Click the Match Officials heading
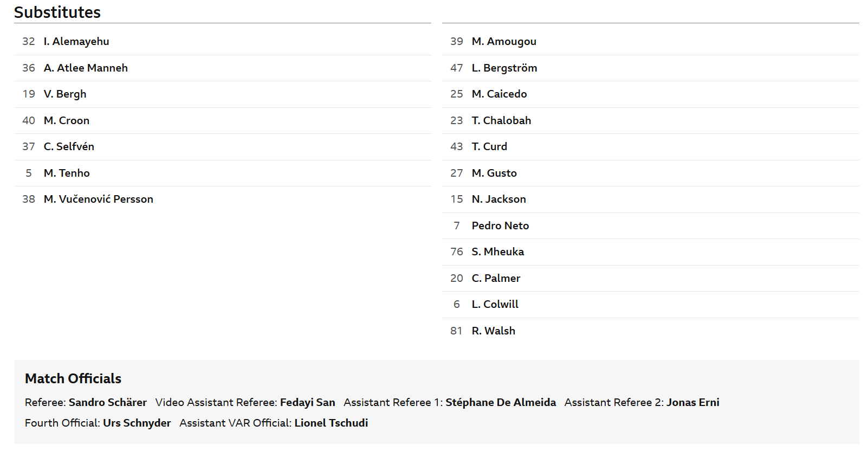The width and height of the screenshot is (868, 451). coord(73,378)
